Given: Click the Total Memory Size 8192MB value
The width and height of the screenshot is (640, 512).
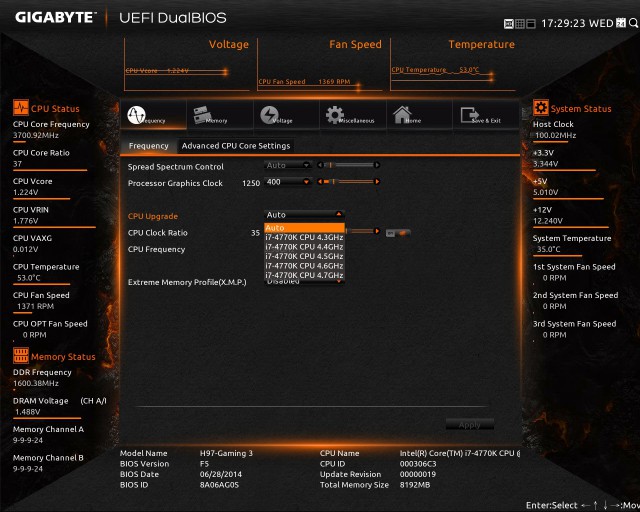Looking at the screenshot, I should click(x=415, y=485).
